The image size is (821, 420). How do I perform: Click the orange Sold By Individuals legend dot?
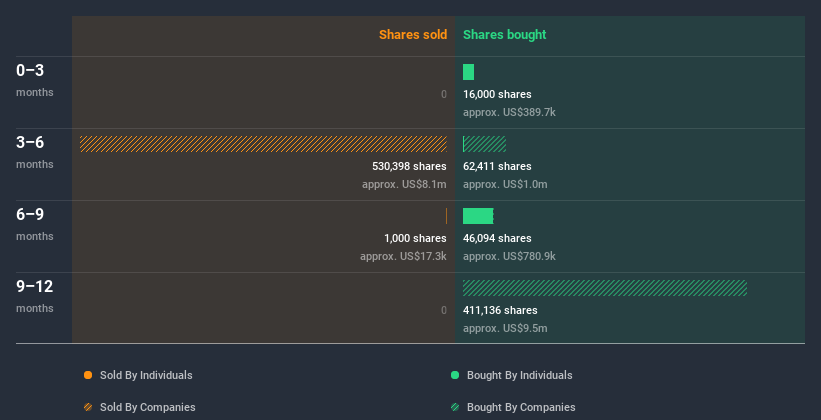88,375
